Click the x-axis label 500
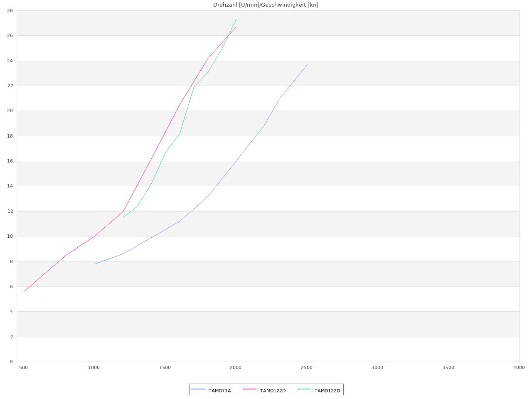The width and height of the screenshot is (532, 399). [x=23, y=367]
